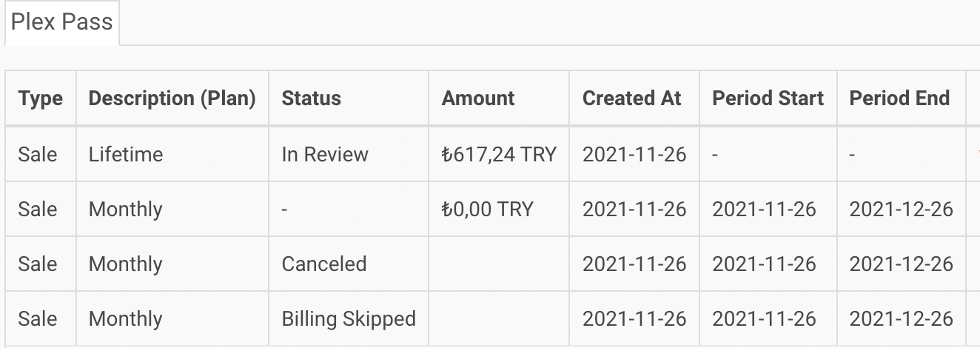This screenshot has width=980, height=348.
Task: Select the Amount column header
Action: [478, 98]
